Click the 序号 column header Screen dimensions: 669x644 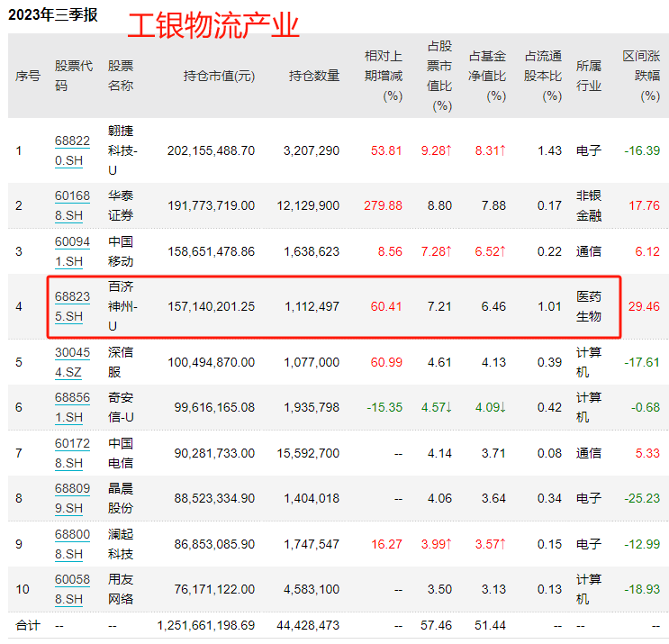point(28,76)
